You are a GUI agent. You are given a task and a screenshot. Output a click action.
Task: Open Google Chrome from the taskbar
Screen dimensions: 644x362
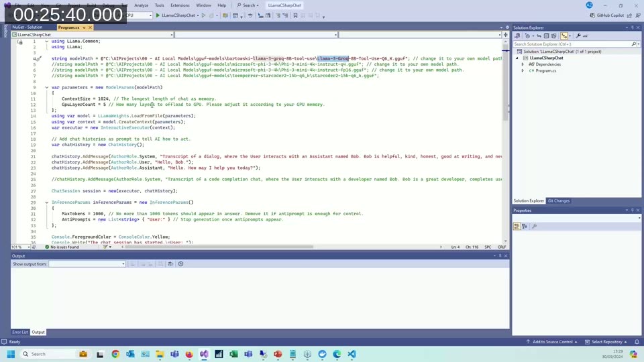click(115, 354)
